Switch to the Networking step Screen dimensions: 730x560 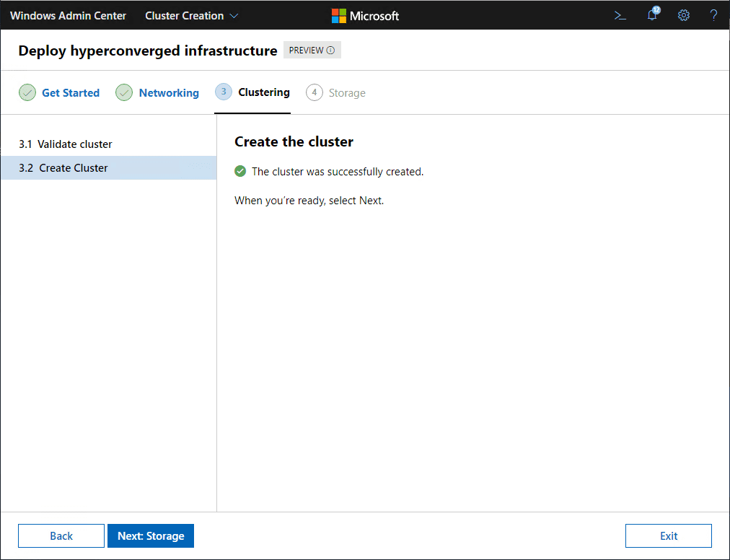point(169,92)
